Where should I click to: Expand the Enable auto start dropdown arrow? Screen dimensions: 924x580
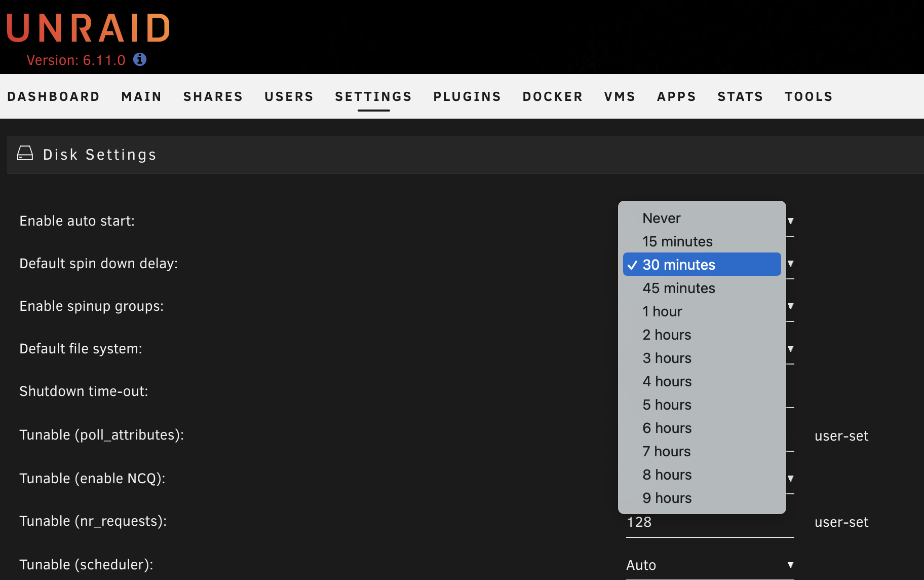click(790, 221)
